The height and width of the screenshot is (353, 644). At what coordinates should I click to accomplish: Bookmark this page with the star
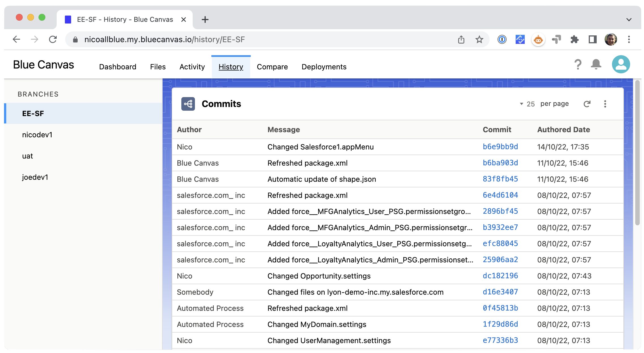(x=479, y=39)
